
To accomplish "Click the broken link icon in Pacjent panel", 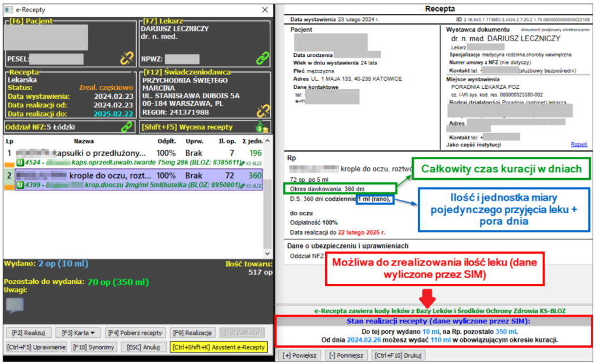I will (x=127, y=59).
